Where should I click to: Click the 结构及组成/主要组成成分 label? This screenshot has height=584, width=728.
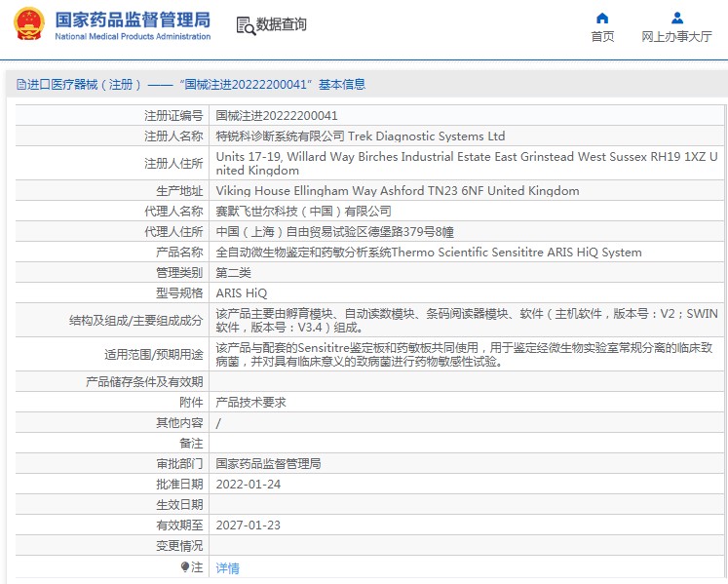pos(136,320)
